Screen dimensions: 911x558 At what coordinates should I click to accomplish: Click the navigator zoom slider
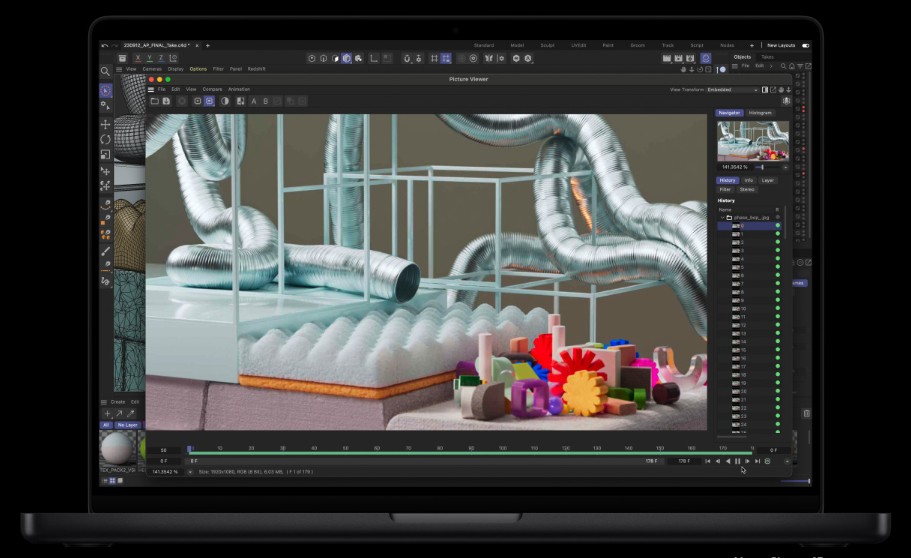point(764,167)
